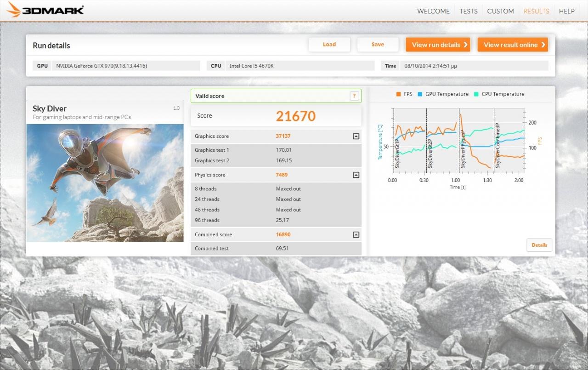Click blue GPU Temperature legend swatch
588x370 pixels.
pyautogui.click(x=420, y=94)
